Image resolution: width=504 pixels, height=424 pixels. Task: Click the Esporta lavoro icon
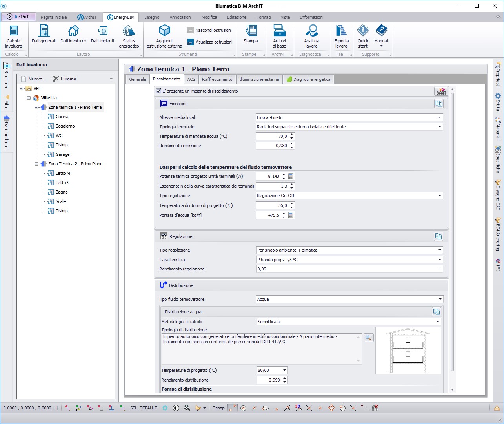click(341, 31)
